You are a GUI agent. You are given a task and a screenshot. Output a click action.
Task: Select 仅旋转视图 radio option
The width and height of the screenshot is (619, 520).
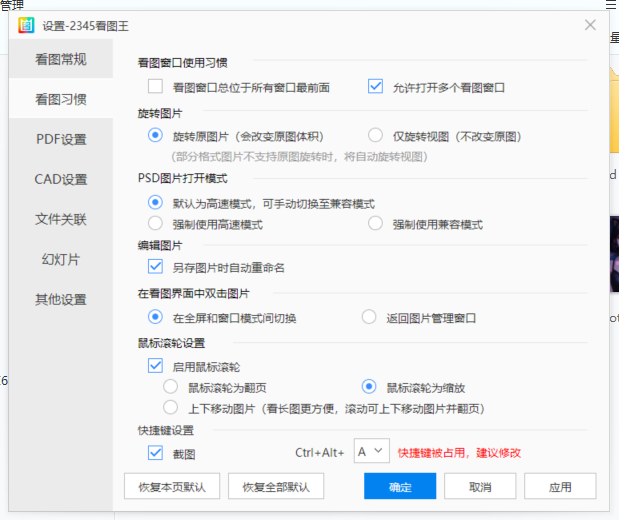coord(376,136)
